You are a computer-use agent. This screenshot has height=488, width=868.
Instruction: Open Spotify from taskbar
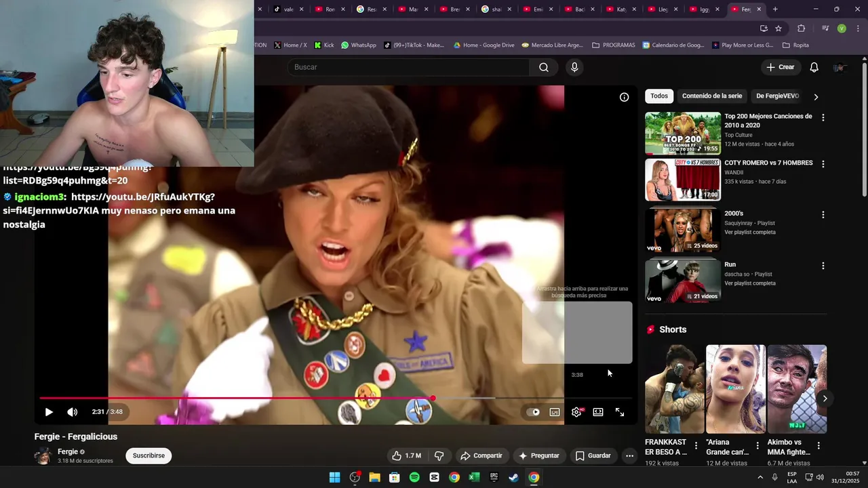(414, 477)
